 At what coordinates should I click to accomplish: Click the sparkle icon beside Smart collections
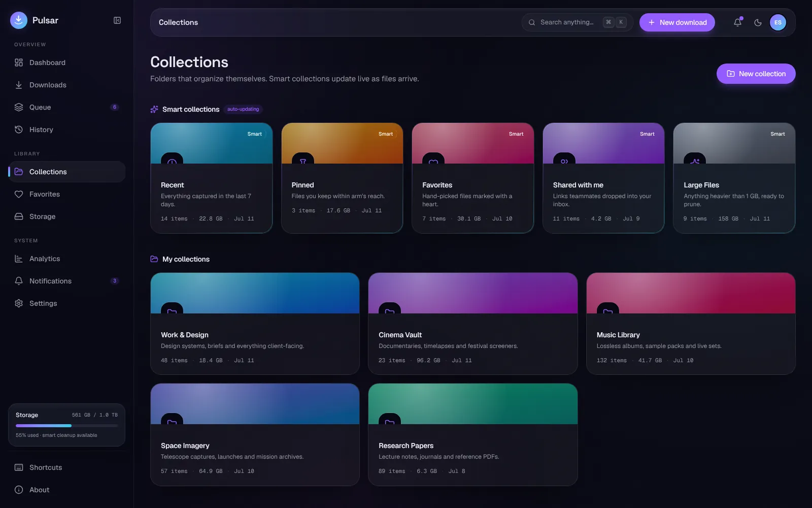[154, 109]
